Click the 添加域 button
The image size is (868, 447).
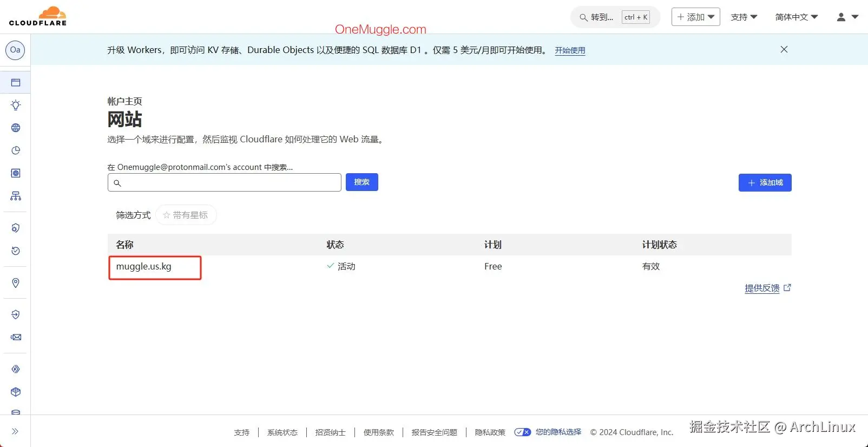[765, 182]
